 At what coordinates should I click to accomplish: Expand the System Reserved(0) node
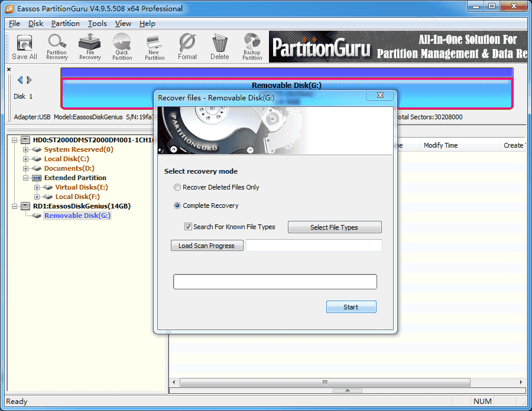point(25,149)
